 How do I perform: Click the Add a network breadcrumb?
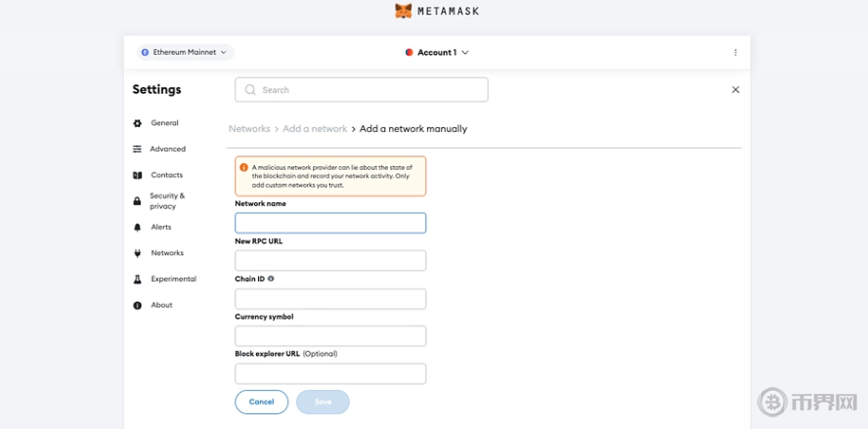point(315,129)
